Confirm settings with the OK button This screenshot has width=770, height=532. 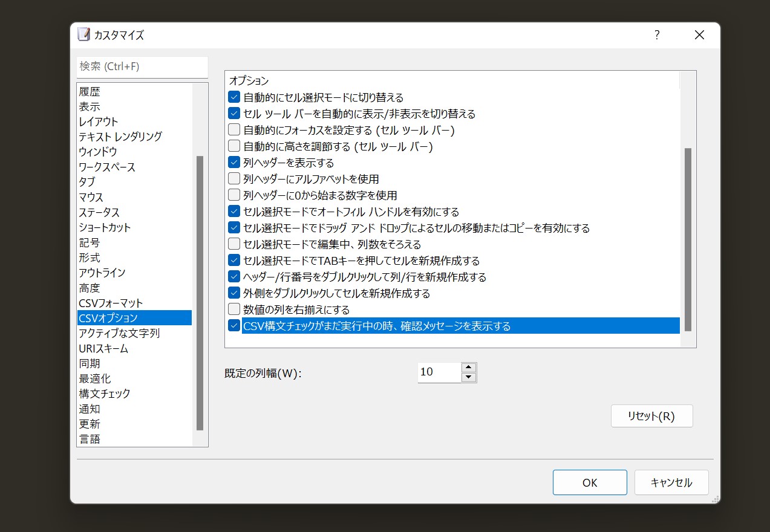click(589, 482)
